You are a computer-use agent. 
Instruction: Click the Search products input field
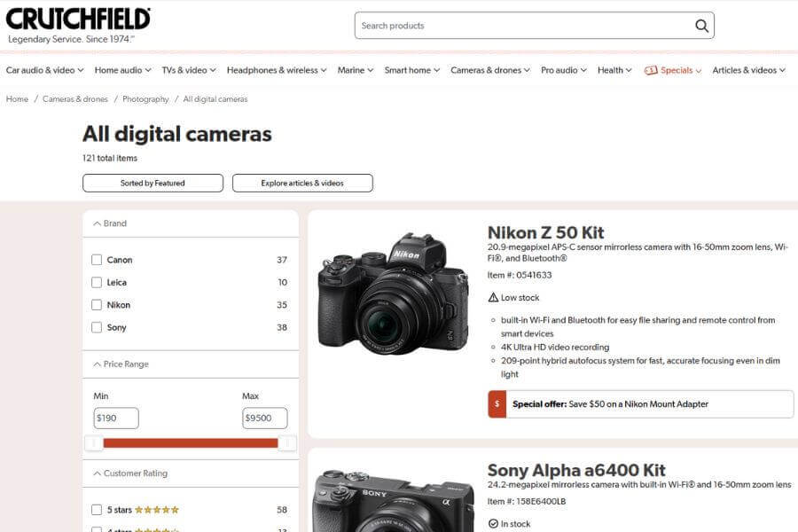click(x=523, y=26)
